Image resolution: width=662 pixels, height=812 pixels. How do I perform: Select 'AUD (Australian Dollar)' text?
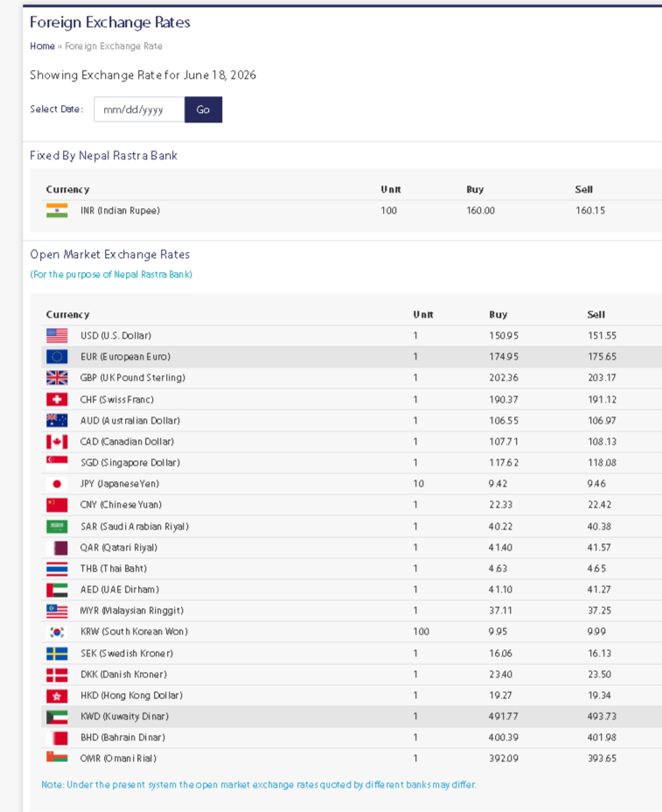(130, 421)
